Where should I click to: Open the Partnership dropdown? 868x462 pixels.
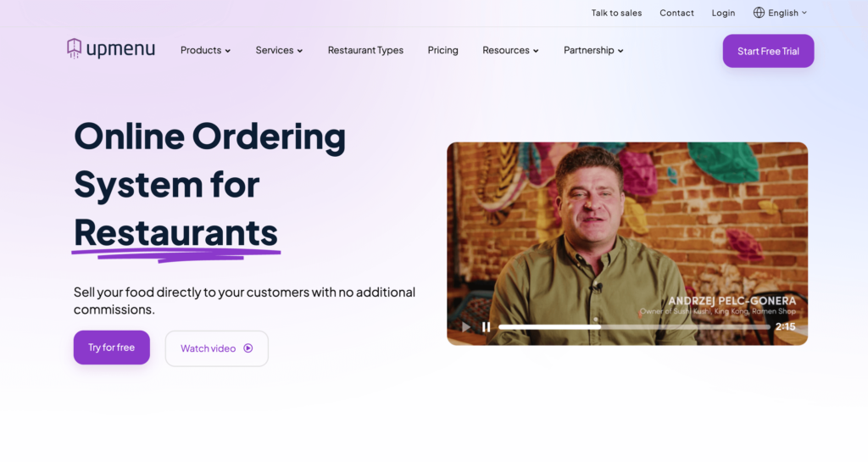(593, 50)
